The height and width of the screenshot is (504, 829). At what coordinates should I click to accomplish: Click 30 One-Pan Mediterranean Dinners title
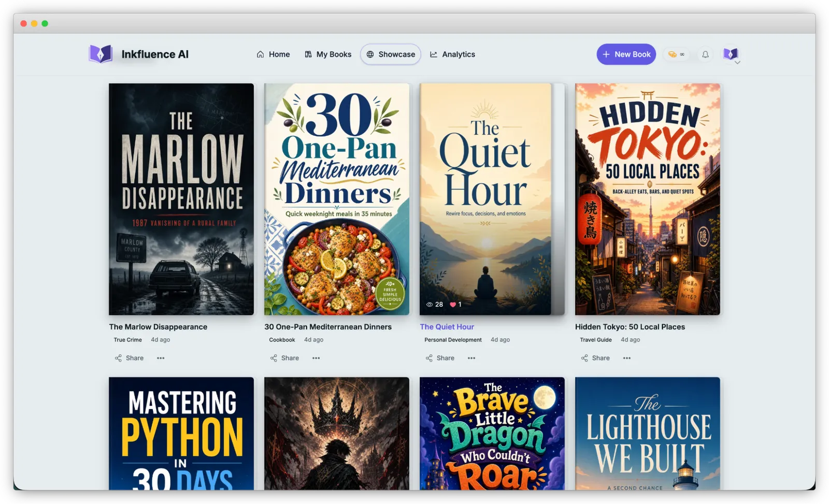tap(328, 327)
